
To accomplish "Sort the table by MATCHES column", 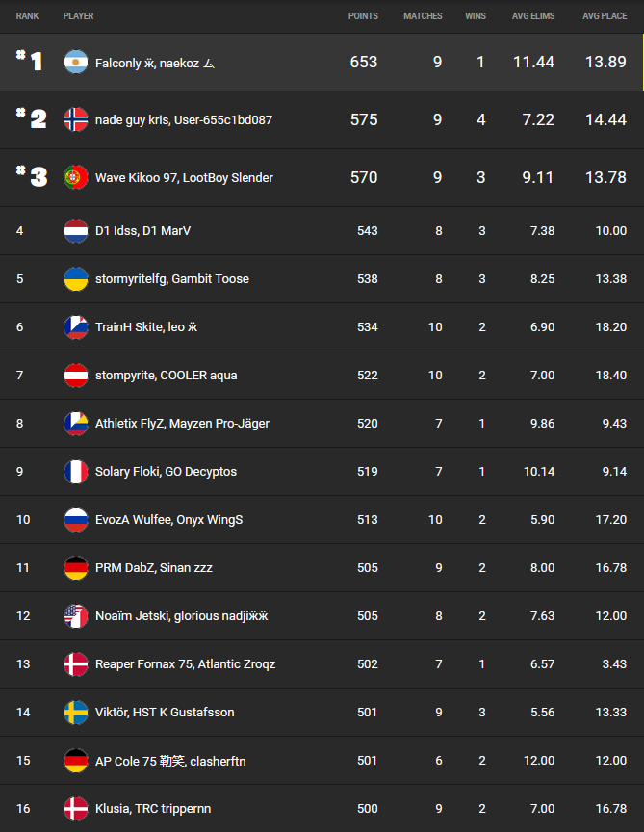I will pos(423,15).
